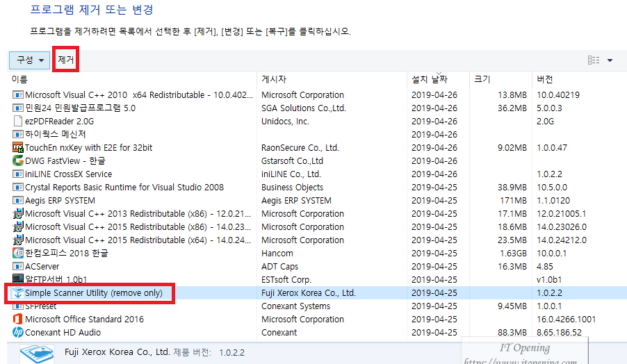Open the 구성 dropdown menu
627x364 pixels.
click(x=31, y=60)
